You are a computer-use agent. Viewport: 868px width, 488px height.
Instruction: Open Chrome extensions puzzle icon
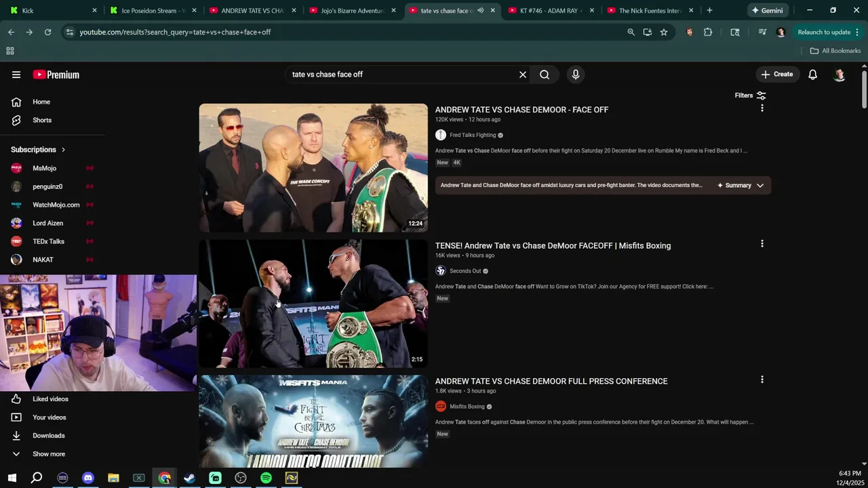point(708,32)
